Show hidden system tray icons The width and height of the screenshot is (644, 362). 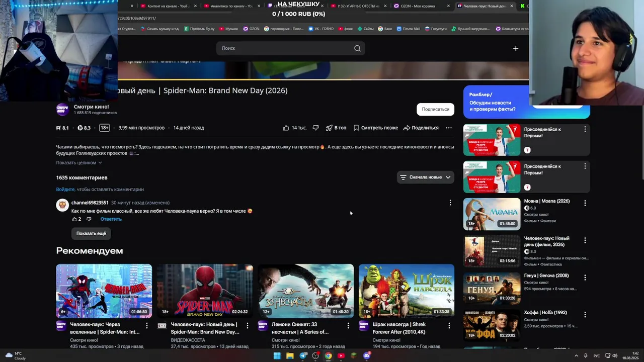tap(576, 356)
